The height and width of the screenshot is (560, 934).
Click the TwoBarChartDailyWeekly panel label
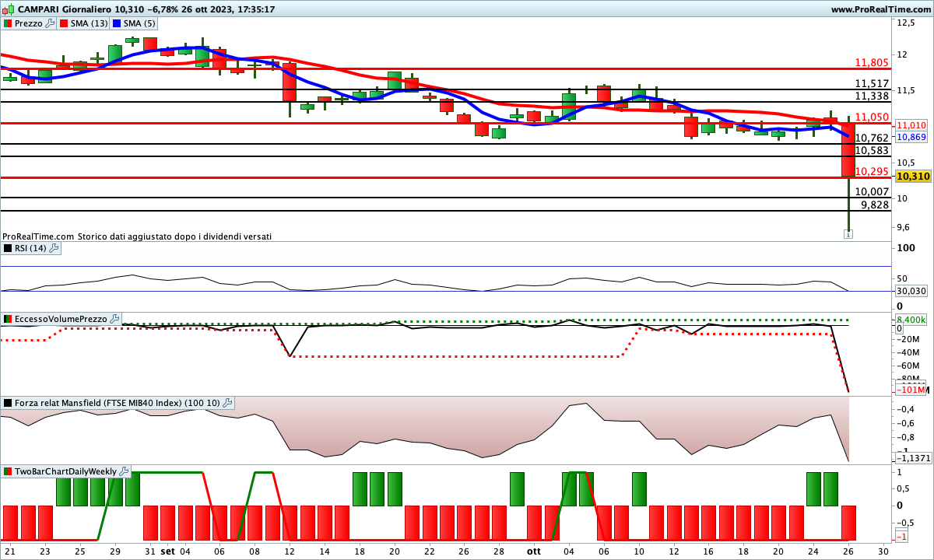click(66, 471)
